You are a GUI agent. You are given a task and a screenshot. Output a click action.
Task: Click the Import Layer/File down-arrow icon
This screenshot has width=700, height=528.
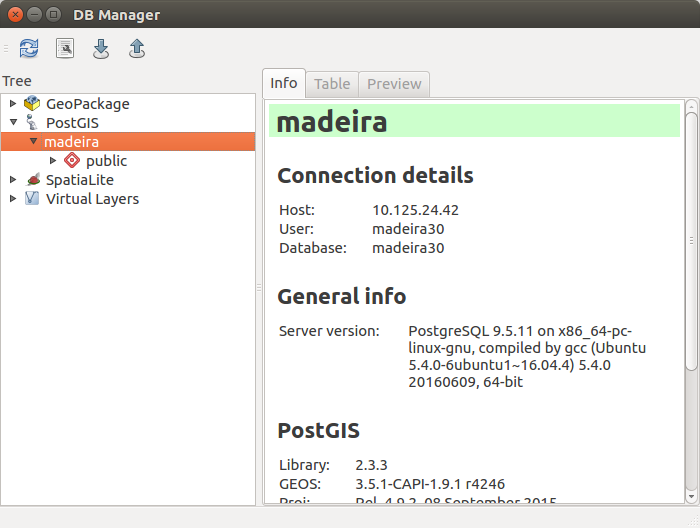(x=101, y=49)
